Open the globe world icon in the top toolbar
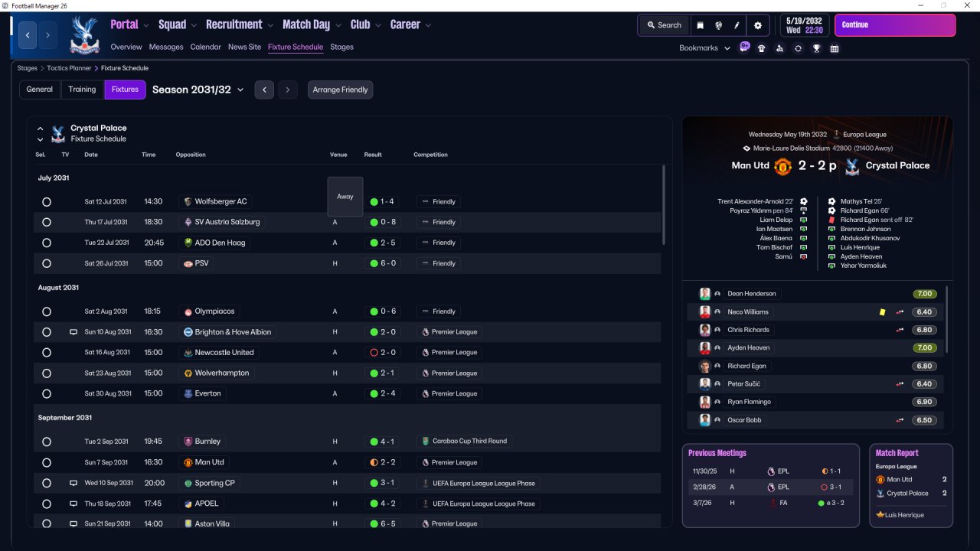 tap(719, 25)
